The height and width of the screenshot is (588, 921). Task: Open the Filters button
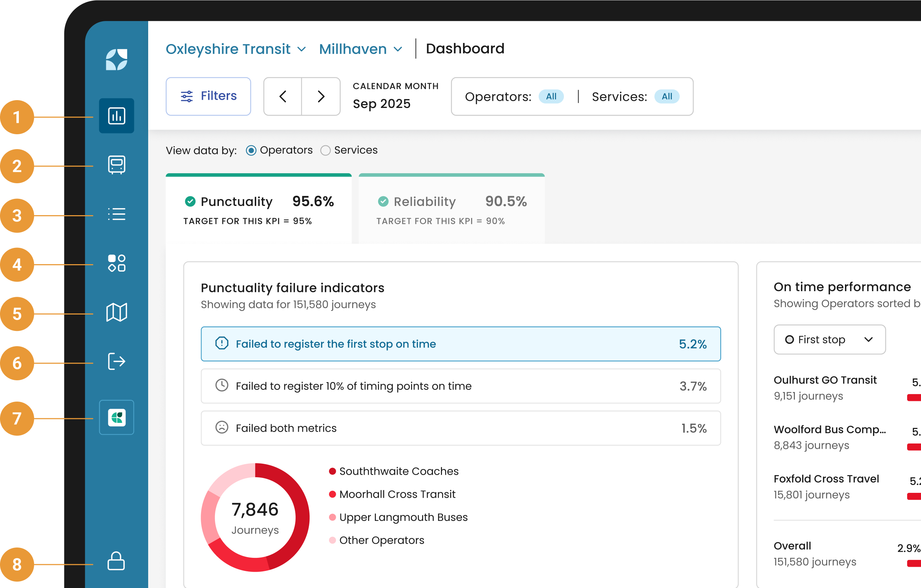209,96
